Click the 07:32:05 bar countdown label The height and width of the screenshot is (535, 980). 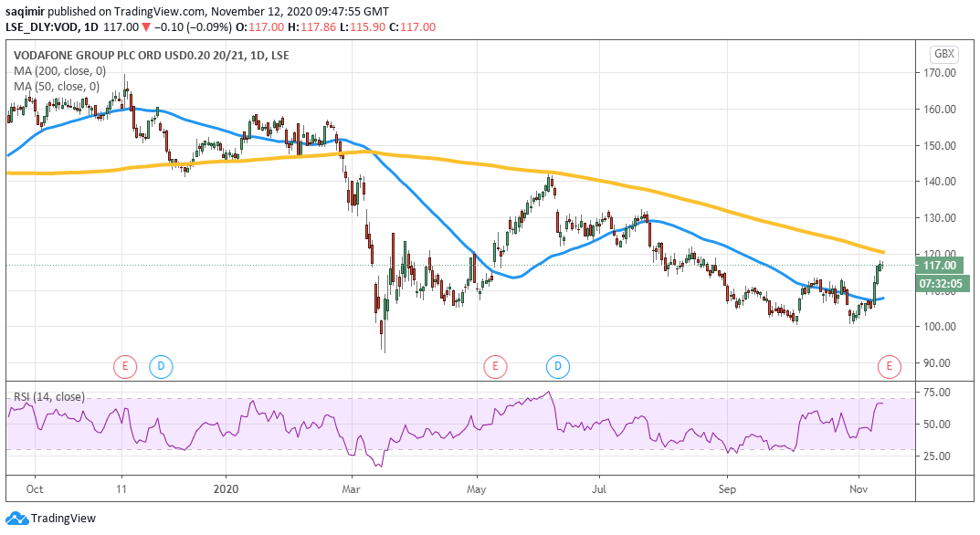(x=943, y=283)
